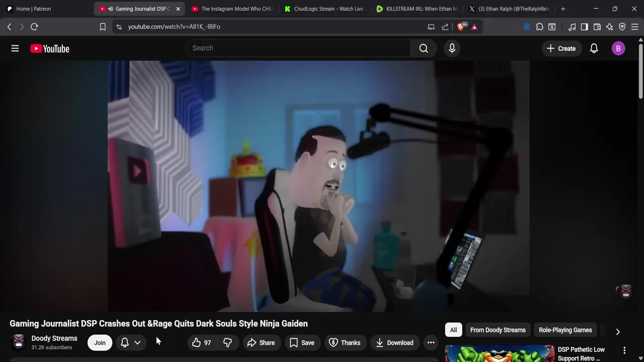
Task: Install app icon in address bar
Action: pyautogui.click(x=431, y=27)
